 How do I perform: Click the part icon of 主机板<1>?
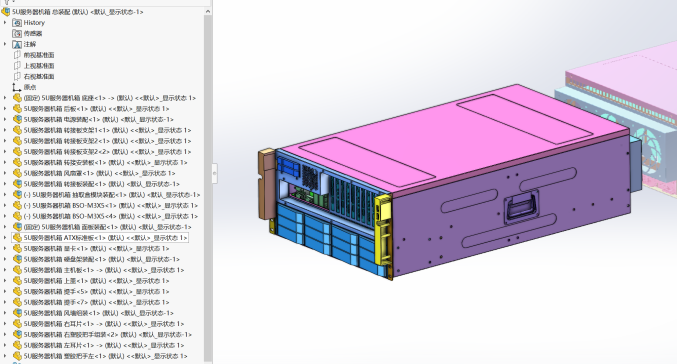coord(17,270)
